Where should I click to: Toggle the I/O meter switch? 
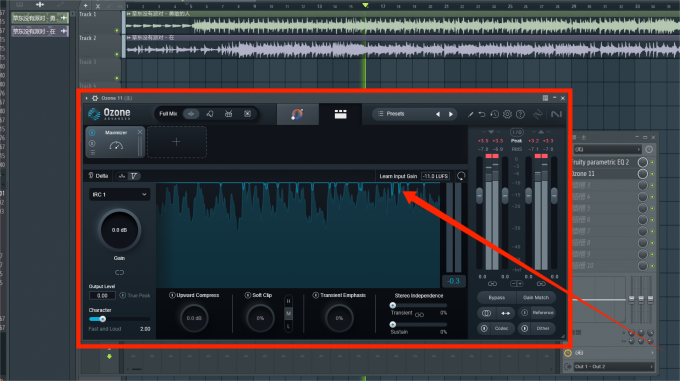pyautogui.click(x=517, y=132)
